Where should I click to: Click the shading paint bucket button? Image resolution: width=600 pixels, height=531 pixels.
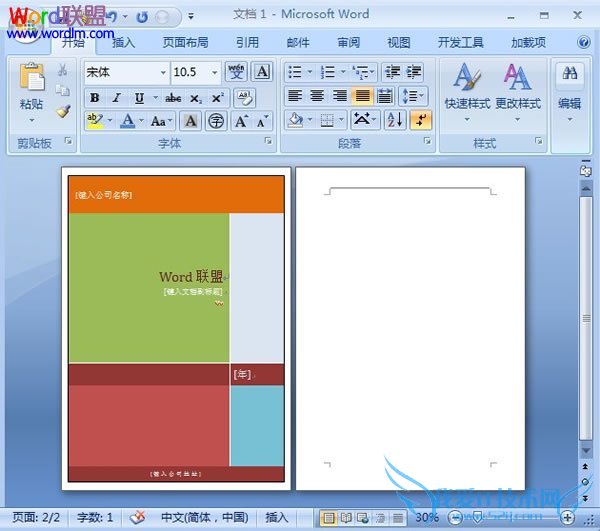(x=295, y=120)
